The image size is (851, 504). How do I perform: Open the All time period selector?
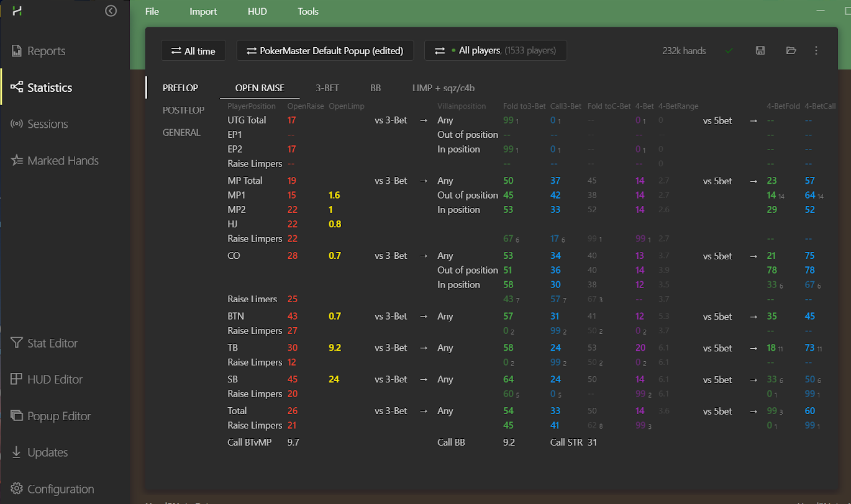(193, 51)
